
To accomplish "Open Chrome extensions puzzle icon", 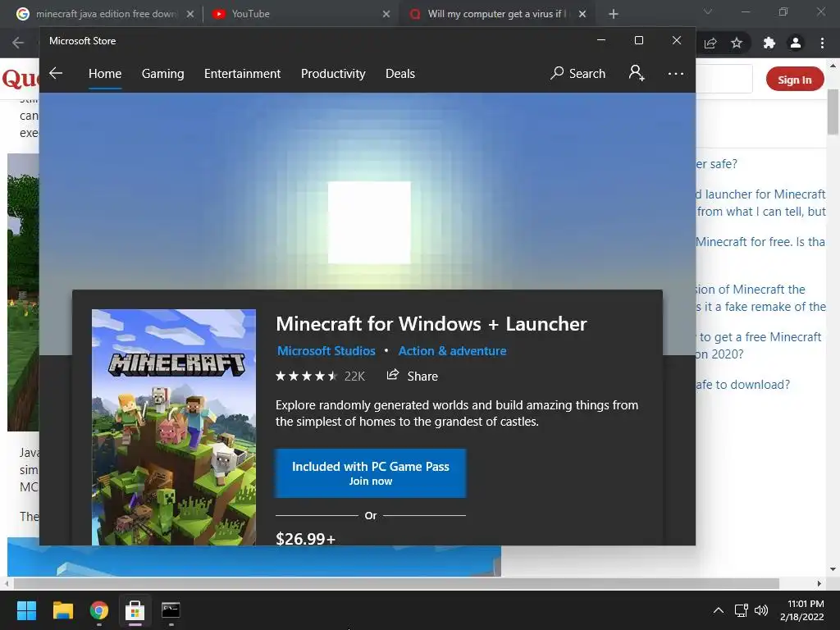I will pyautogui.click(x=769, y=43).
